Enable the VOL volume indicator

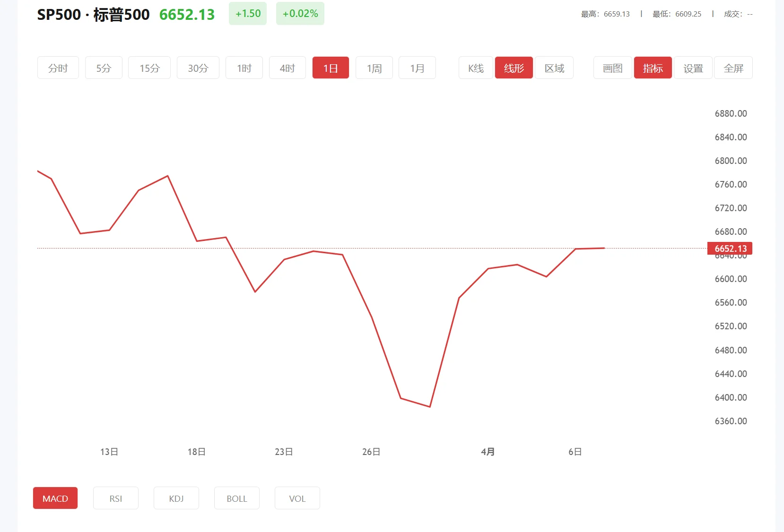(297, 498)
